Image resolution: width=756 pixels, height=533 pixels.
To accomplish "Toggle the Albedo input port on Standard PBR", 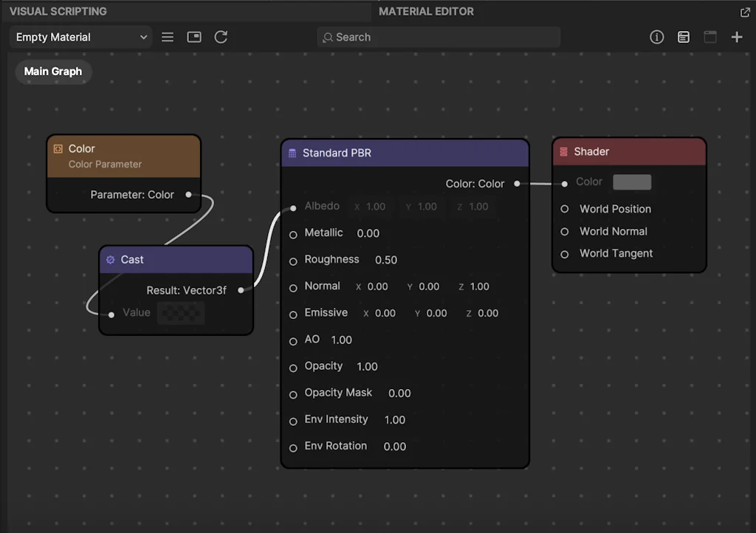I will pyautogui.click(x=294, y=207).
